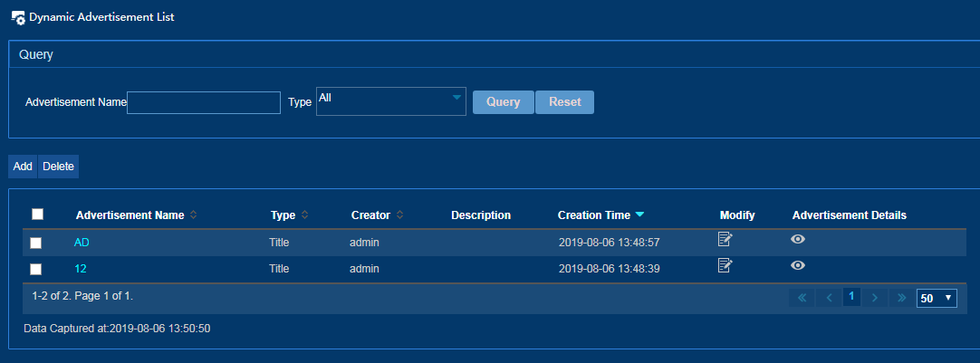The image size is (980, 363).
Task: Click timestamp 2019-08-06 13:48:39
Action: pos(610,269)
